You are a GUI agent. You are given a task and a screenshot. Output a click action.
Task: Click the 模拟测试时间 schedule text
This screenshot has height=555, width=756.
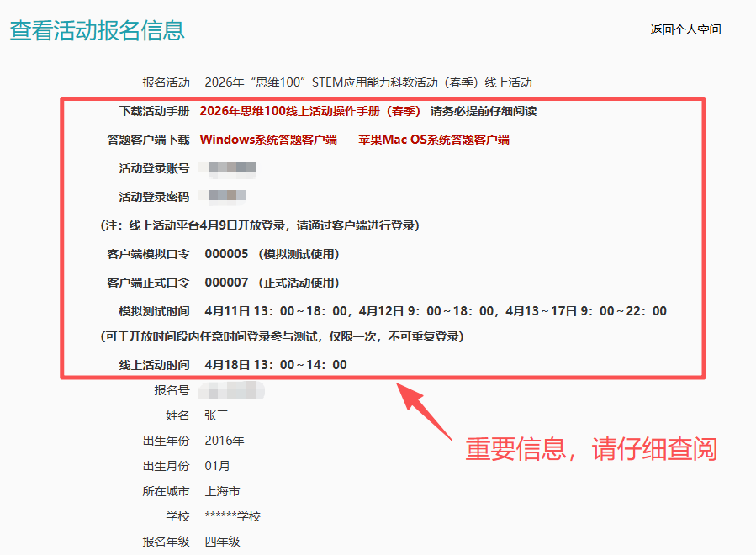point(435,311)
